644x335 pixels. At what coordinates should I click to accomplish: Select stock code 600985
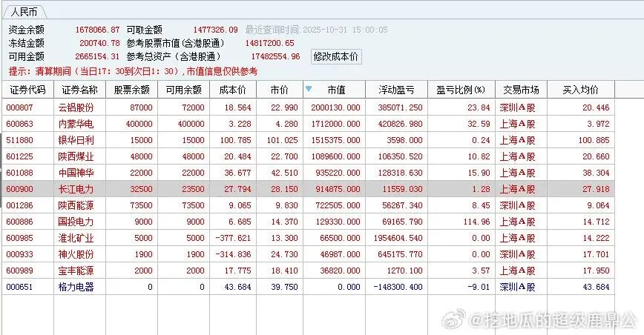(x=20, y=238)
